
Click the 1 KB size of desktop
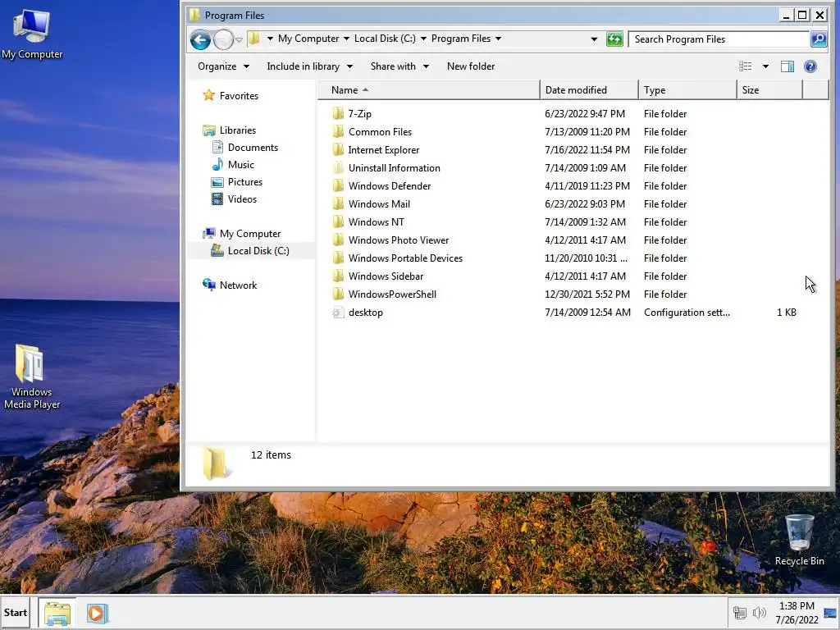[x=787, y=313]
